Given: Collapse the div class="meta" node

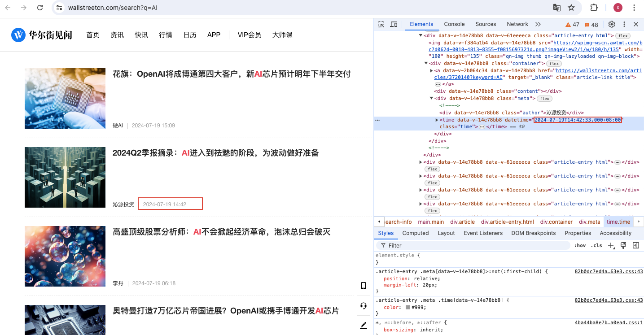Looking at the screenshot, I should point(432,98).
